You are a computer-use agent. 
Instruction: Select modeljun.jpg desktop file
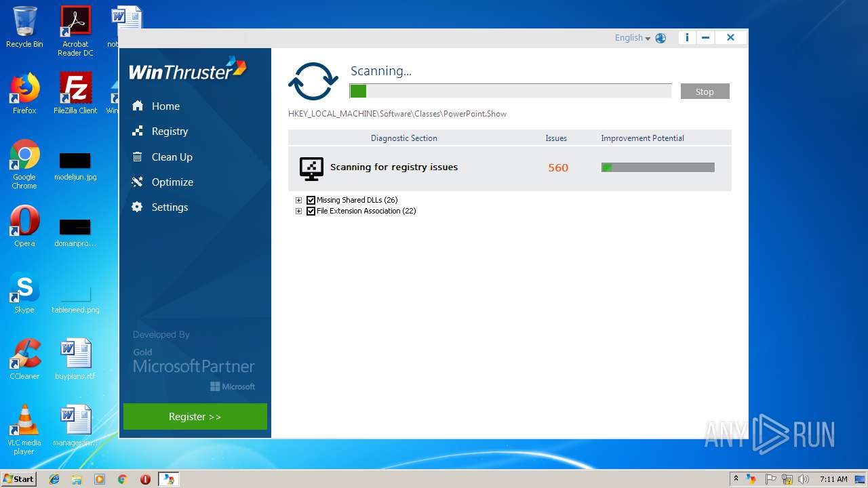pos(75,167)
